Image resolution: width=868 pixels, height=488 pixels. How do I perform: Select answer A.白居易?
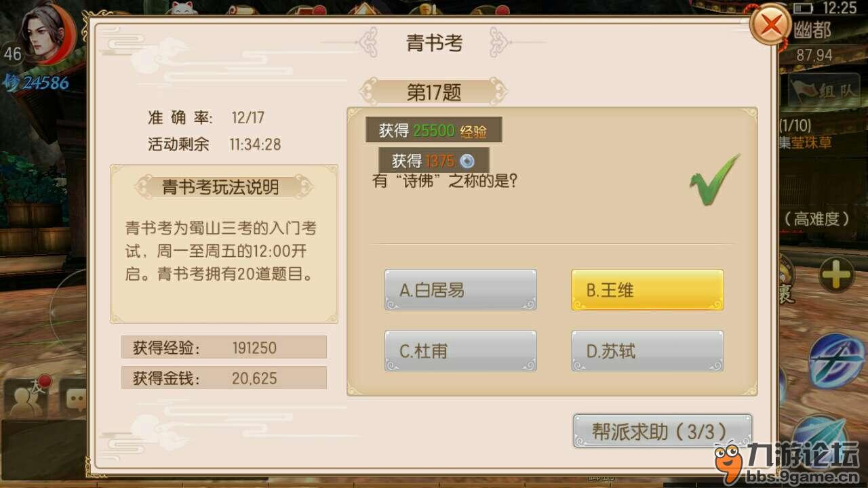pyautogui.click(x=460, y=290)
